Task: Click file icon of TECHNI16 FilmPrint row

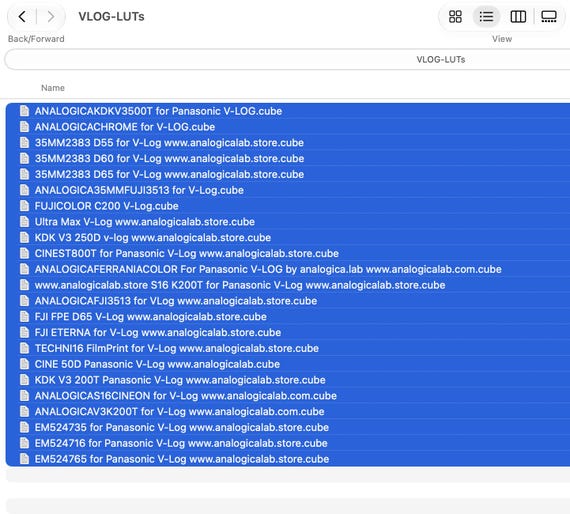Action: [x=24, y=348]
